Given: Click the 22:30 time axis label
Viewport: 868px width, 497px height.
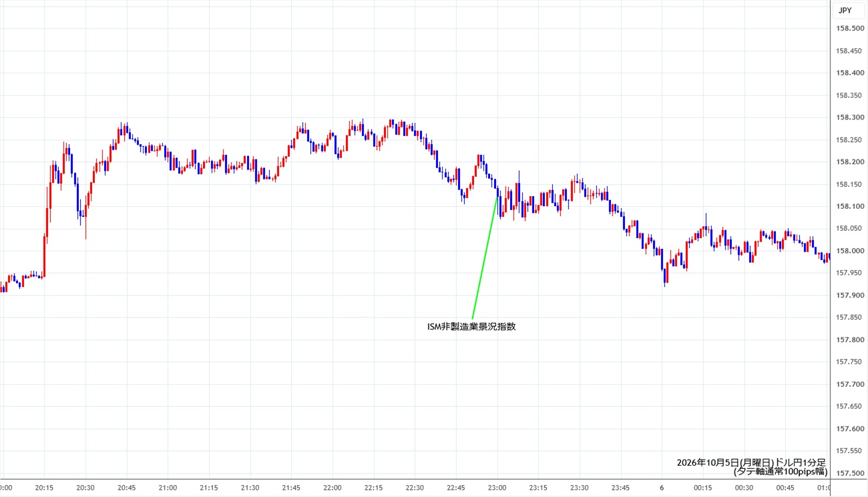Looking at the screenshot, I should pyautogui.click(x=415, y=488).
